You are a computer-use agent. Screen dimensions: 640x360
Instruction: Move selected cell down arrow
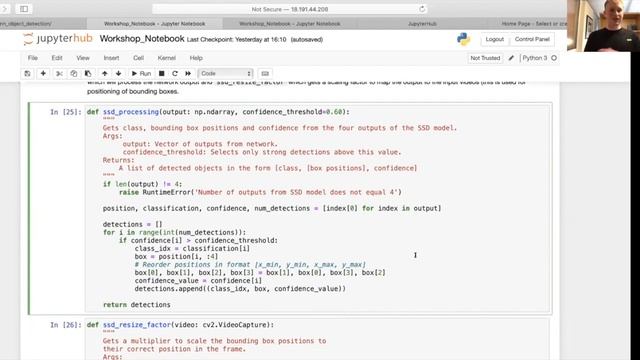click(x=118, y=73)
